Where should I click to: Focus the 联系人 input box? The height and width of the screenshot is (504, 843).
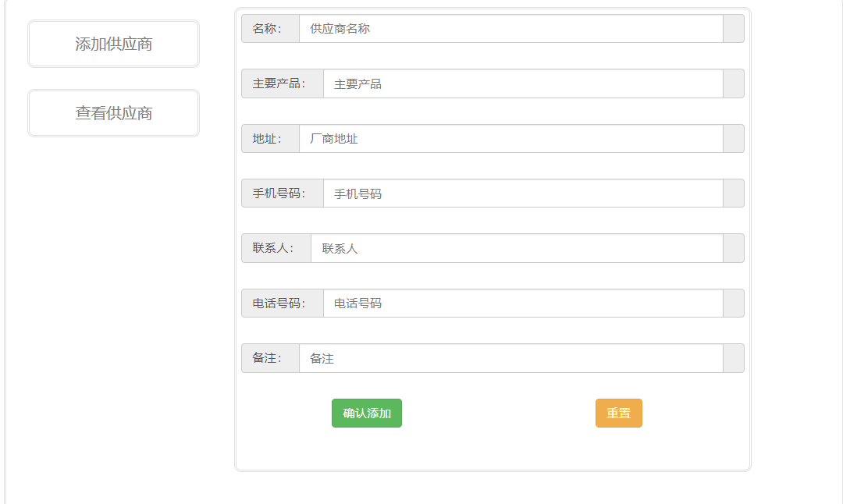pos(517,248)
